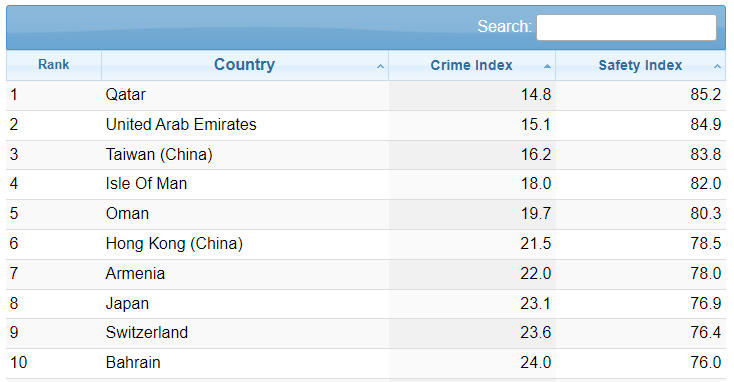This screenshot has height=382, width=734.
Task: Select the Switzerland row
Action: (x=366, y=333)
